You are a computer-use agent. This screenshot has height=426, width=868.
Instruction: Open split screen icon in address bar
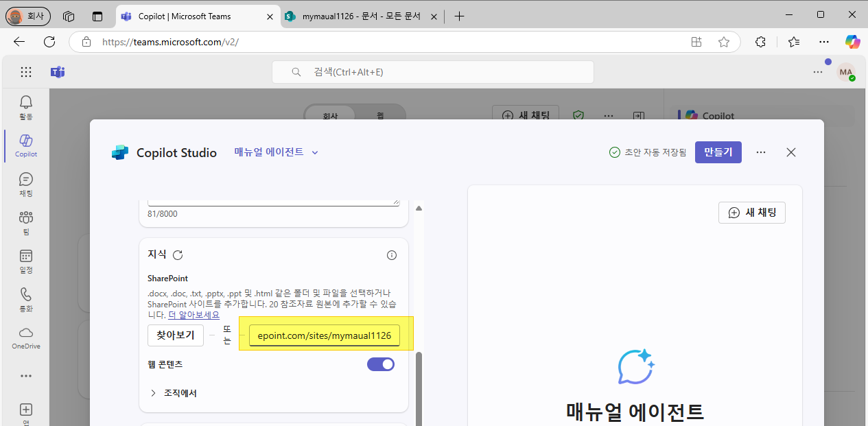pos(696,42)
